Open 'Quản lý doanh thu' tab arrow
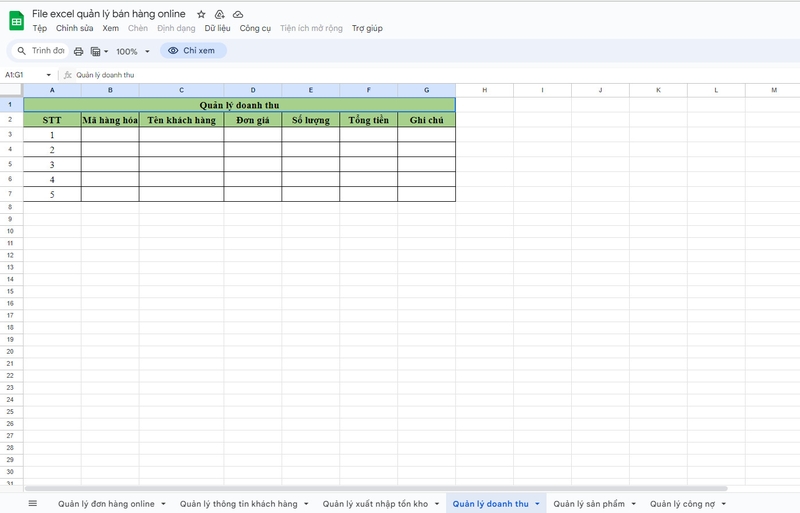 pos(537,504)
